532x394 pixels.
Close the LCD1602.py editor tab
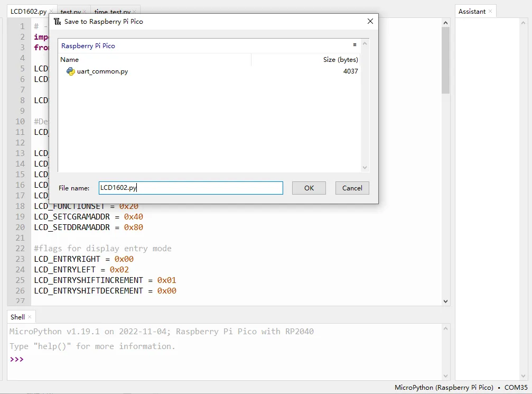51,11
